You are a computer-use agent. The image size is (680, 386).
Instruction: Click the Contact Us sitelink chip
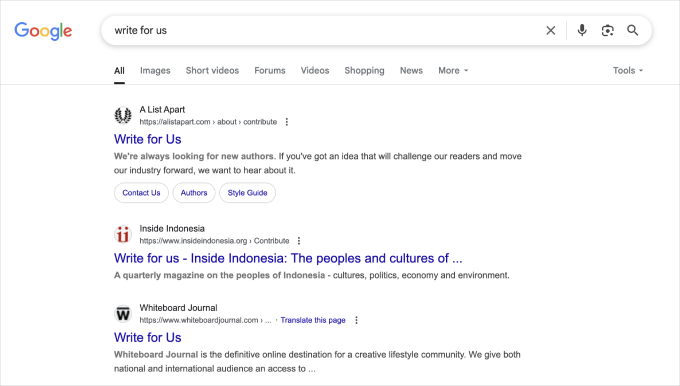coord(141,193)
